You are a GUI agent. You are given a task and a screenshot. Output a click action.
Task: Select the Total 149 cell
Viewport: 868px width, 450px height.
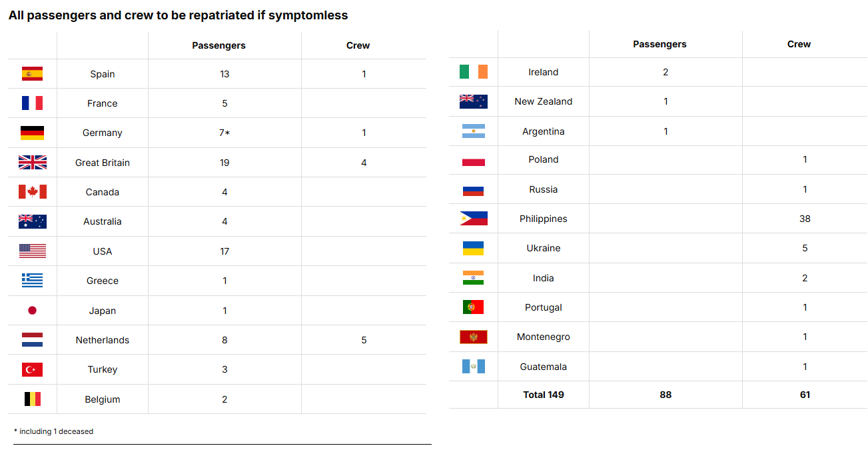(544, 395)
